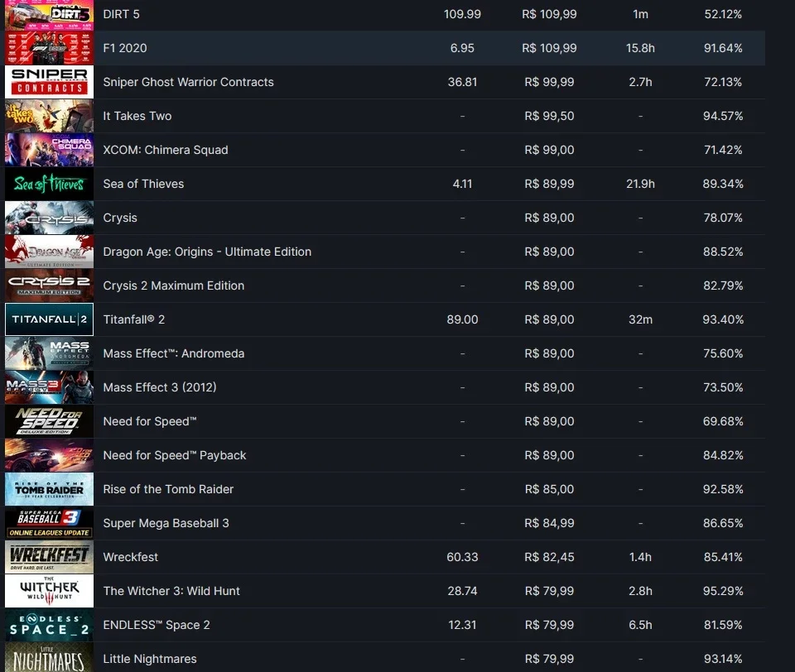Click the R$ 85,00 price for Tomb Raider
The image size is (795, 672).
[x=550, y=490]
